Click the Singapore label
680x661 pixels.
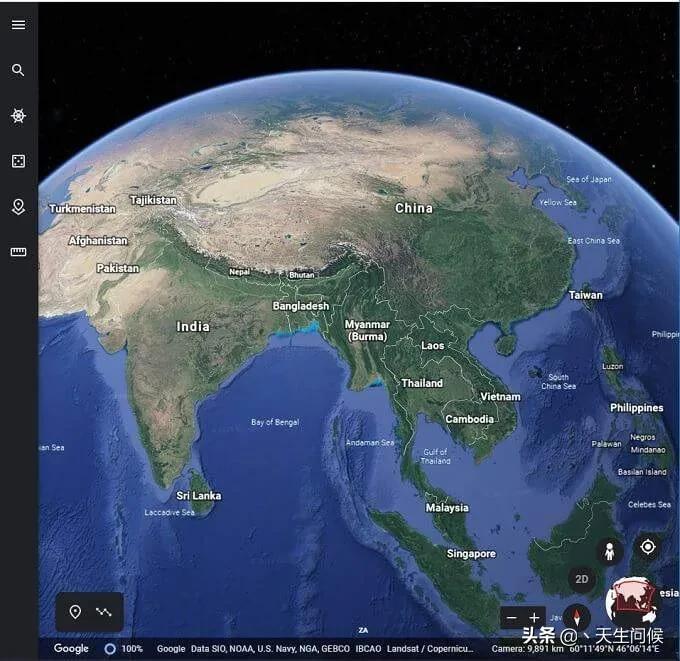pyautogui.click(x=471, y=554)
